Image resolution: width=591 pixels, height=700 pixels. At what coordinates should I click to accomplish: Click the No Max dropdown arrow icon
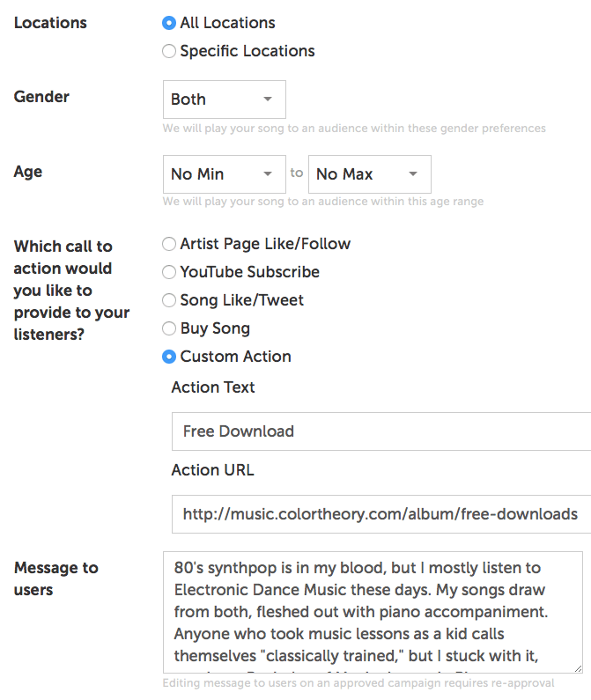[412, 174]
